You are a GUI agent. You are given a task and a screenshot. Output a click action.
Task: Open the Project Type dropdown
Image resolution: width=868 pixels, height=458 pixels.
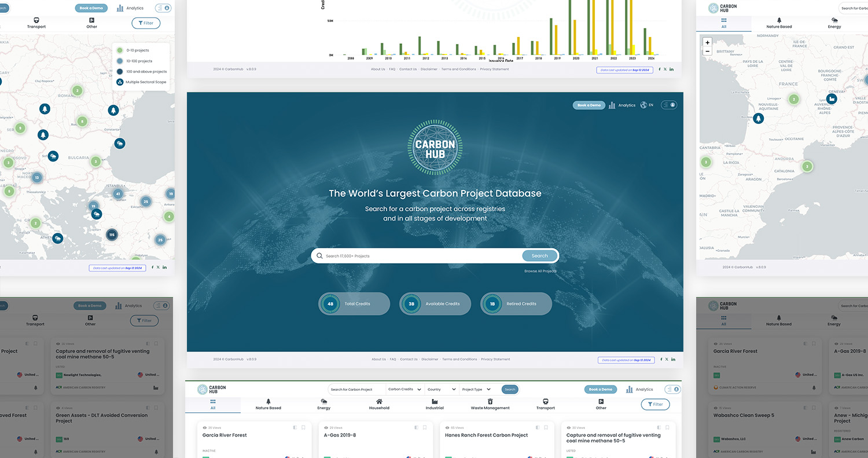click(476, 390)
